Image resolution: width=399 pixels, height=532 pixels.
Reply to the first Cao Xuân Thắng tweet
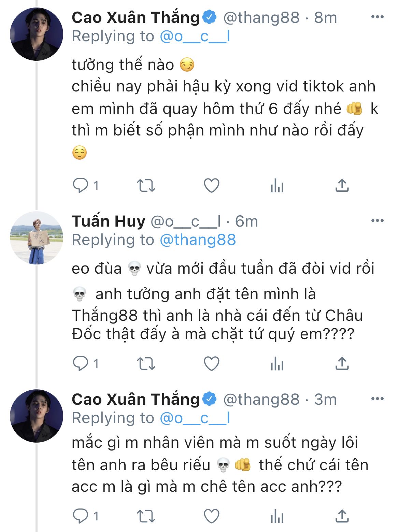click(81, 186)
